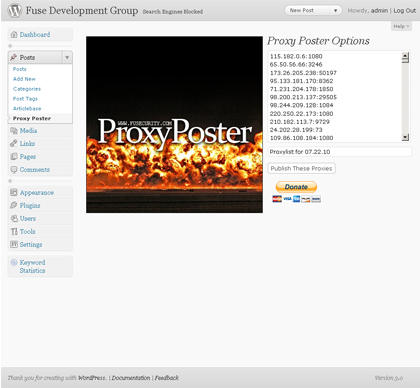Screen dimensions: 420x388
Task: Click Publish These Proxies button
Action: point(301,168)
